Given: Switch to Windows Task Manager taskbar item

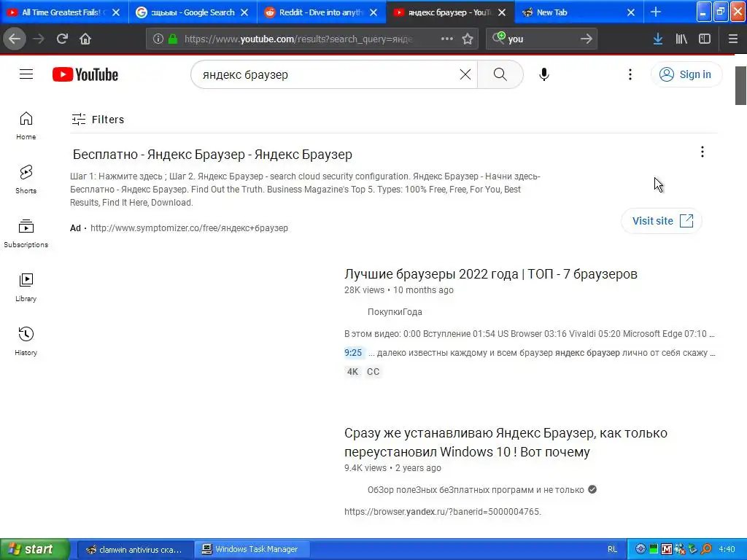Looking at the screenshot, I should click(x=252, y=550).
